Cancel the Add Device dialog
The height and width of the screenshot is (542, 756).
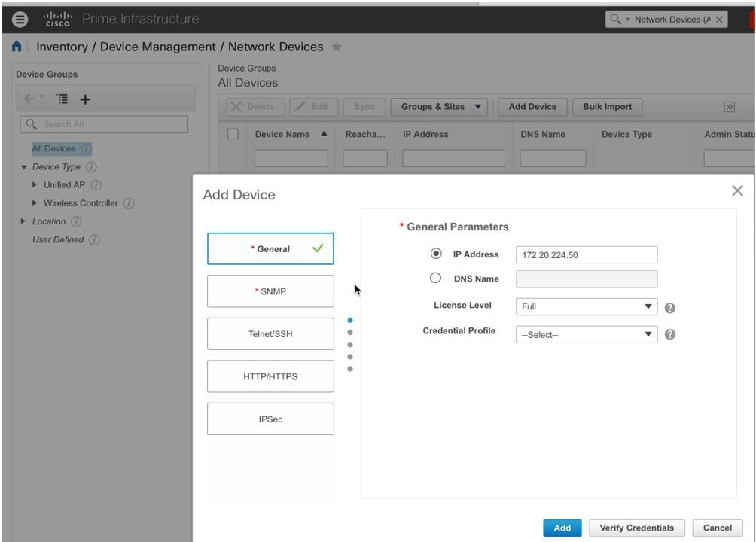coord(718,528)
